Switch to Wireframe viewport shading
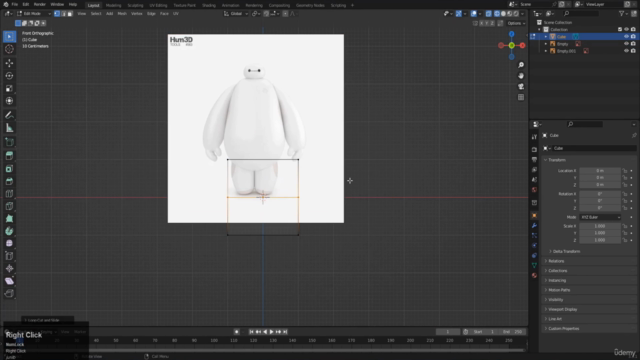This screenshot has height=360, width=640. coord(497,13)
